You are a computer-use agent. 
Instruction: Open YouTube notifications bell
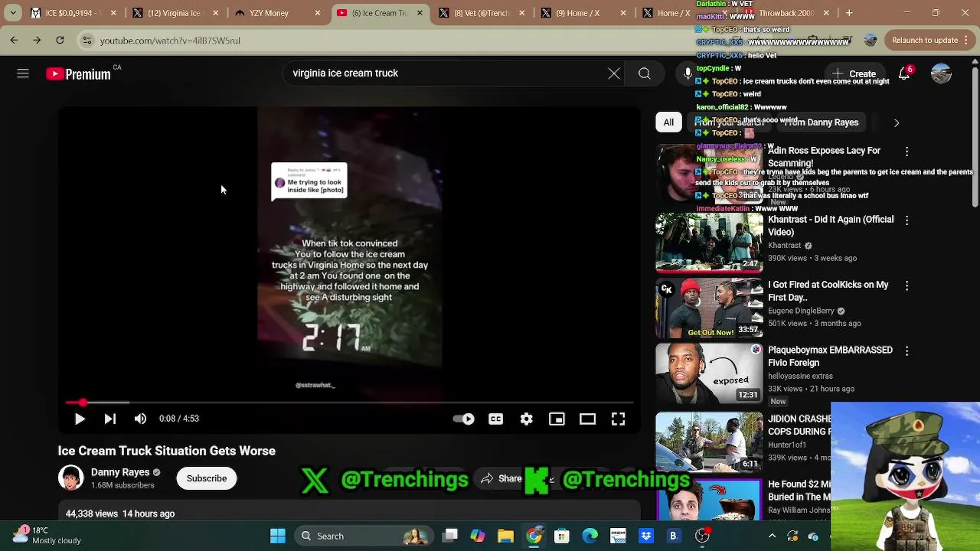point(904,73)
